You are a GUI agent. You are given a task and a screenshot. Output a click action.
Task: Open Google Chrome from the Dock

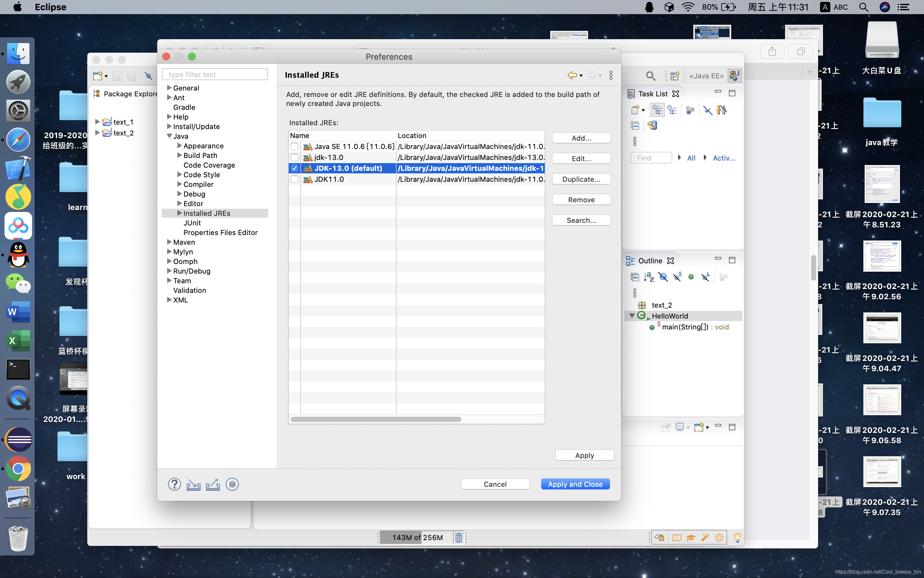[18, 468]
